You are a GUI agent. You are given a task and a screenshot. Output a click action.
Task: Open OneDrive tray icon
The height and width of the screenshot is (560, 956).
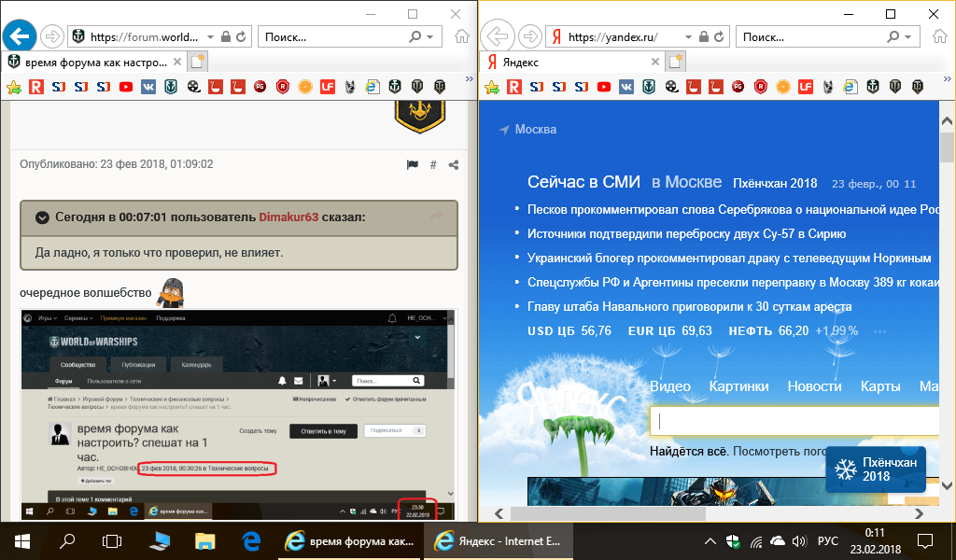pyautogui.click(x=778, y=541)
